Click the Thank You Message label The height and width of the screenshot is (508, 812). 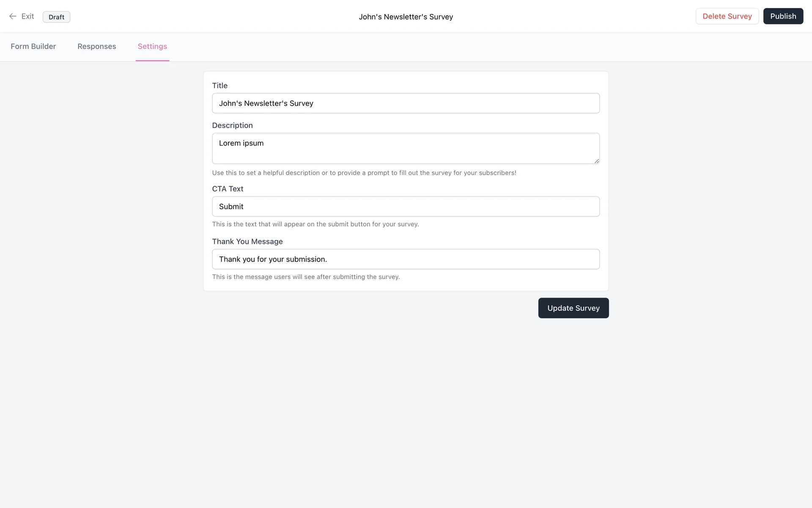(247, 242)
